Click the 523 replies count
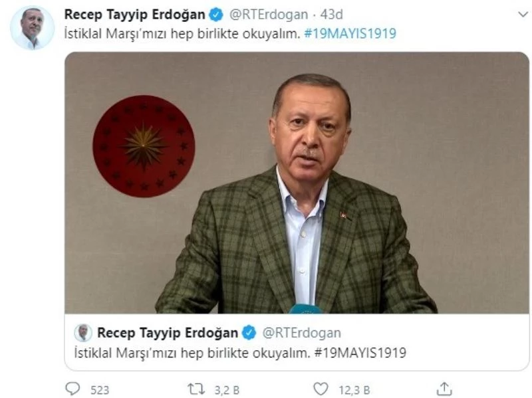Viewport: 532px width, 398px height. click(x=100, y=390)
